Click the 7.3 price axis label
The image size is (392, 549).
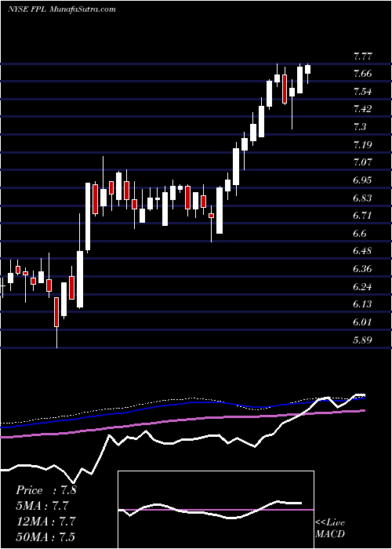click(x=360, y=127)
